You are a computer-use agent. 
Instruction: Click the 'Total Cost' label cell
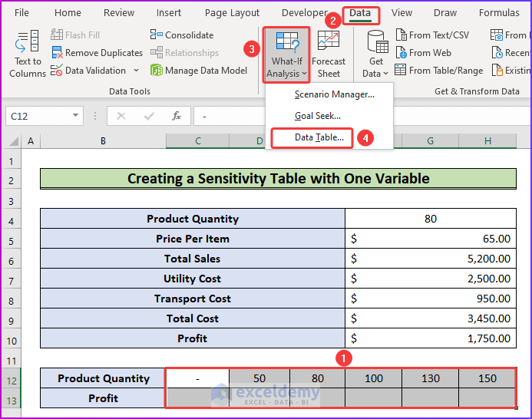tap(193, 318)
